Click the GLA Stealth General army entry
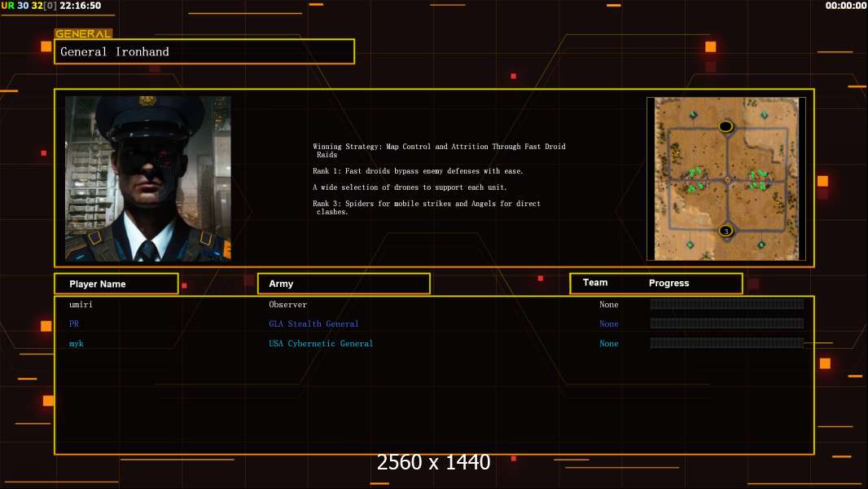This screenshot has height=489, width=868. pos(313,324)
